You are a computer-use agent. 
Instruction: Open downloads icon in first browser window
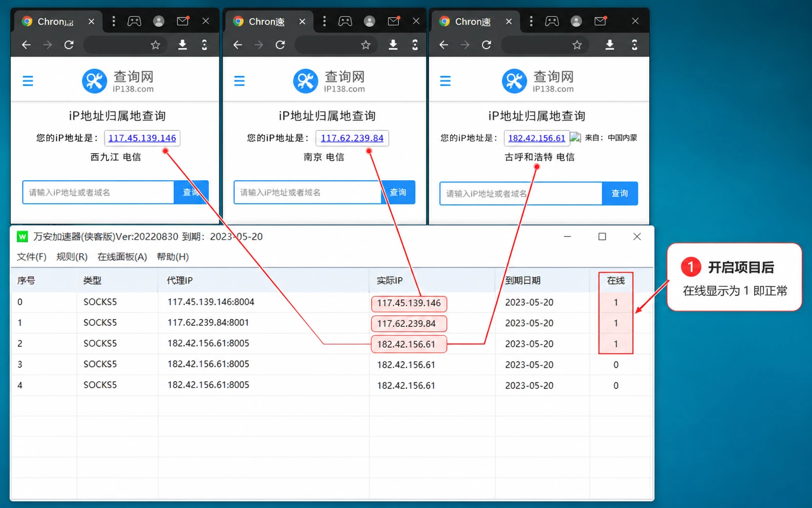pos(182,45)
